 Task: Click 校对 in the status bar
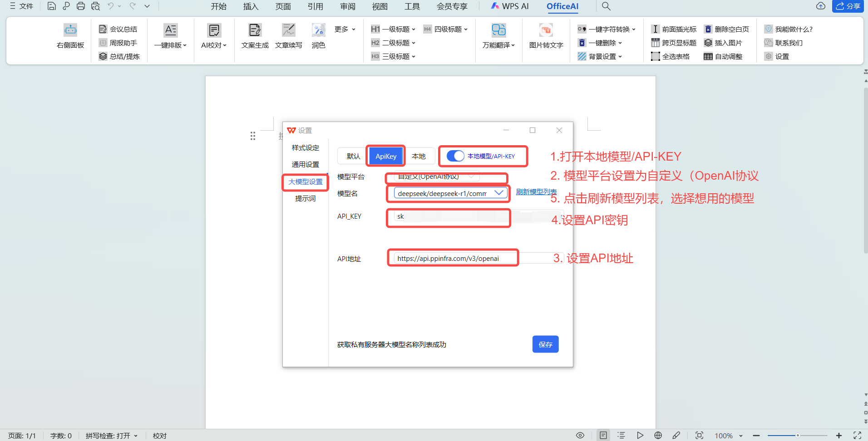point(159,436)
